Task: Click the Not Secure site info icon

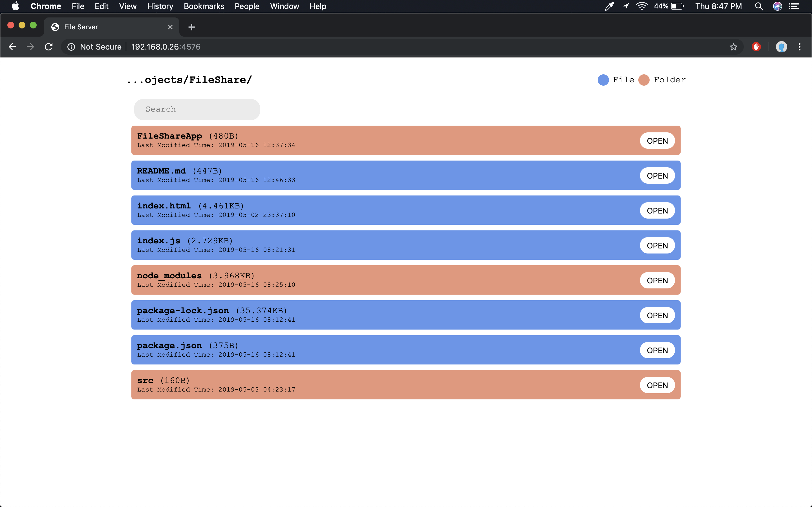Action: 71,46
